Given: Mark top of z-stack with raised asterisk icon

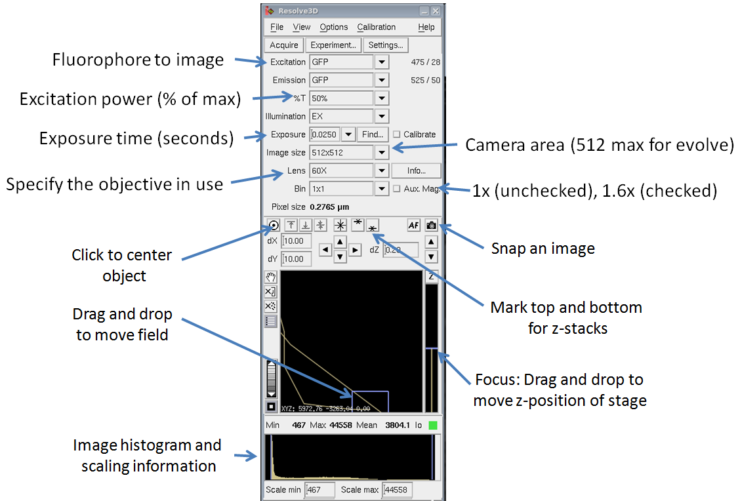Looking at the screenshot, I should (x=357, y=225).
